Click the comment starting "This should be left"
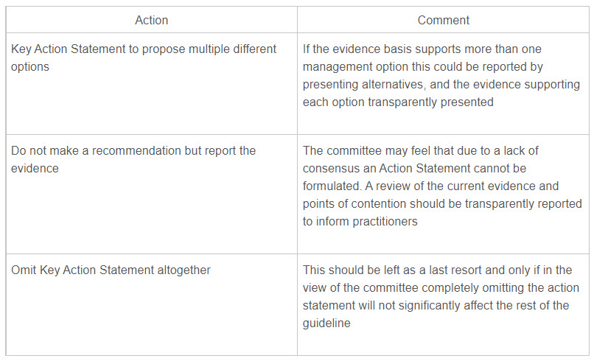Screen dimensions: 594x364 click(x=441, y=296)
